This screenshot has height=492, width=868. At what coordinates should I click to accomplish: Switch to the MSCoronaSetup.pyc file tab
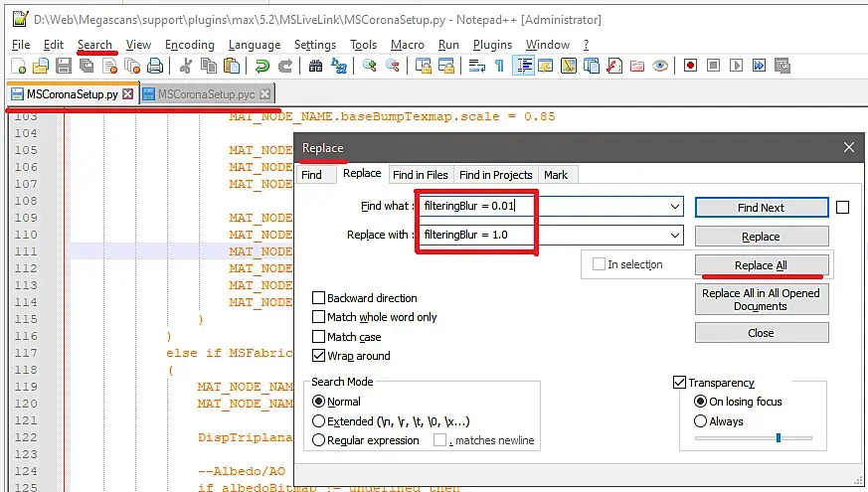coord(206,94)
